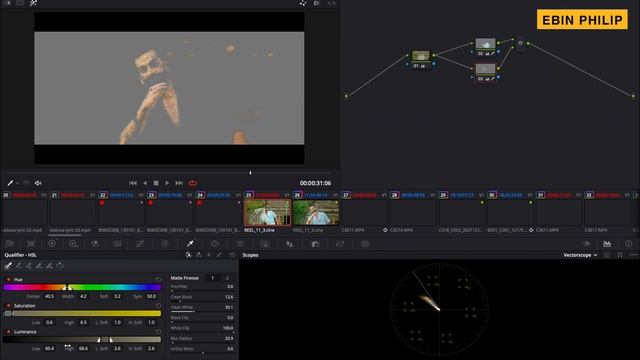Screen dimensions: 640x360
Task: Click the hue range color bar
Action: [82, 287]
